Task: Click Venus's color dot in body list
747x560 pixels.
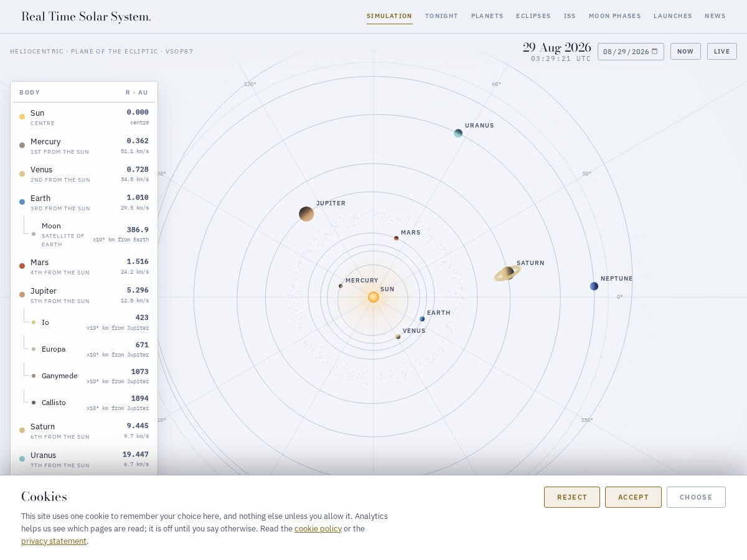Action: click(x=22, y=174)
